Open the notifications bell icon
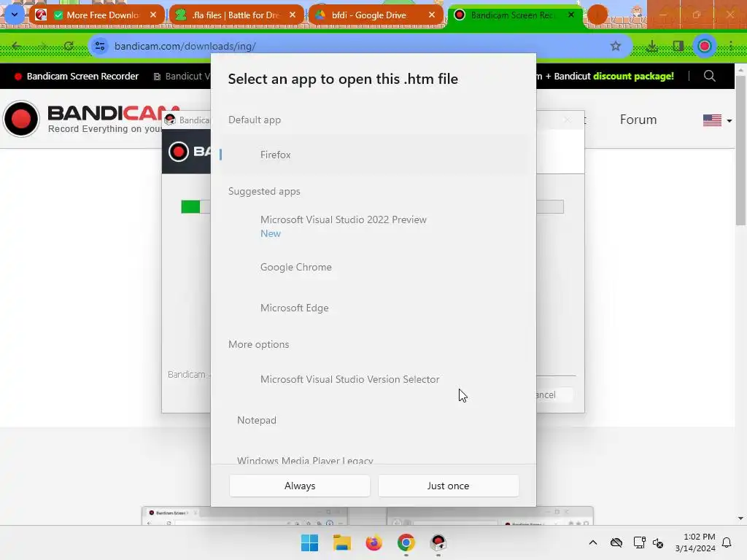 click(x=727, y=542)
